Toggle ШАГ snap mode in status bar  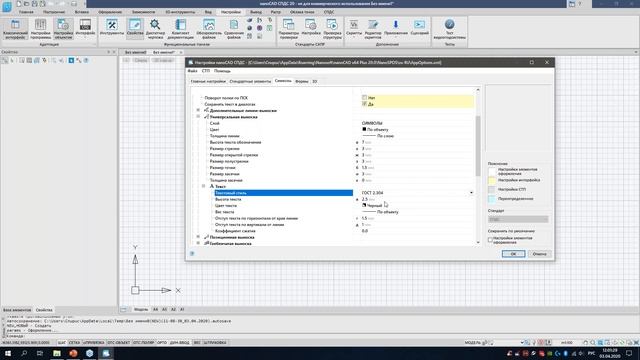click(62, 342)
